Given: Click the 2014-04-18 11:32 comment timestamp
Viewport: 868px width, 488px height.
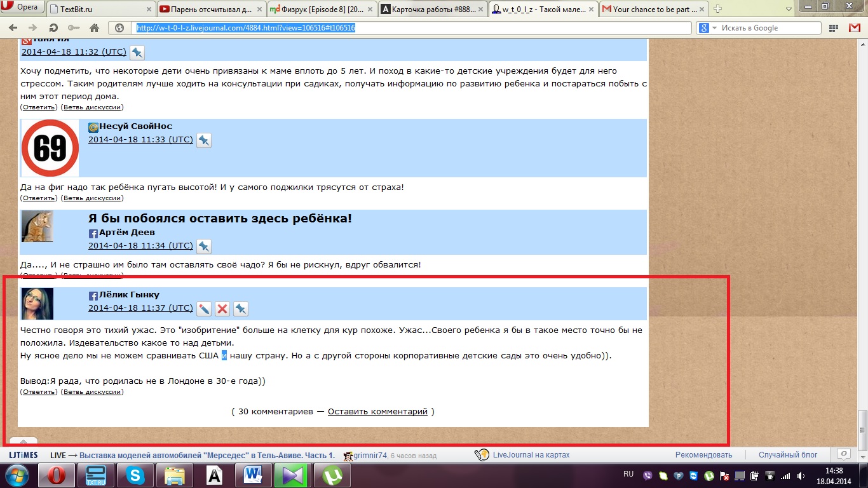Looking at the screenshot, I should click(74, 52).
